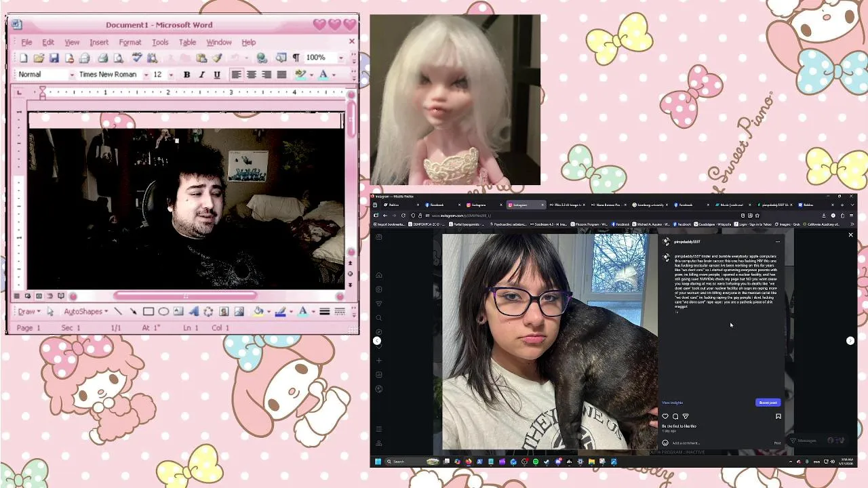Toggle Underline formatting in Word
This screenshot has width=868, height=488.
click(x=217, y=75)
